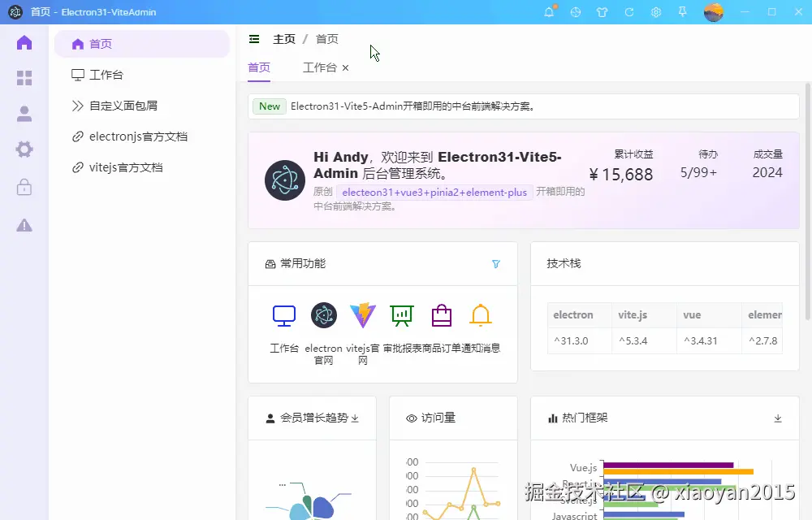Click the bar chart icon beside 热门框架
Screen dimensions: 812x520
tap(552, 418)
